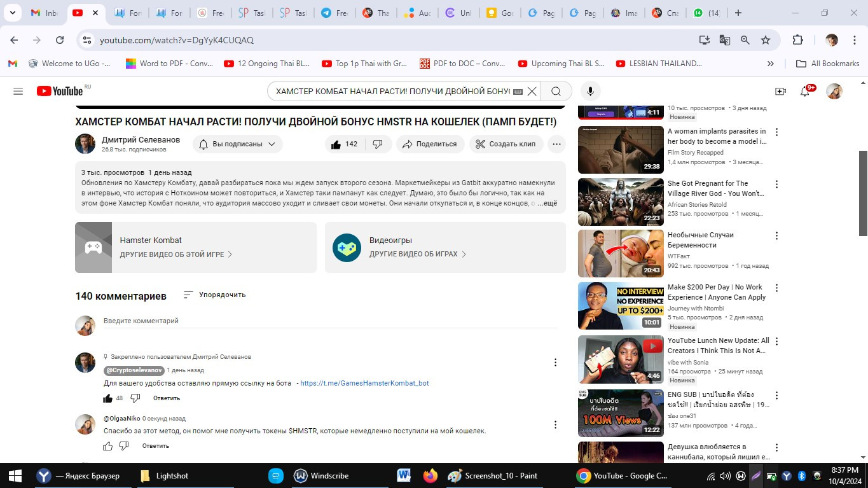Open the Видеоигры category card
868x488 pixels.
pos(445,247)
